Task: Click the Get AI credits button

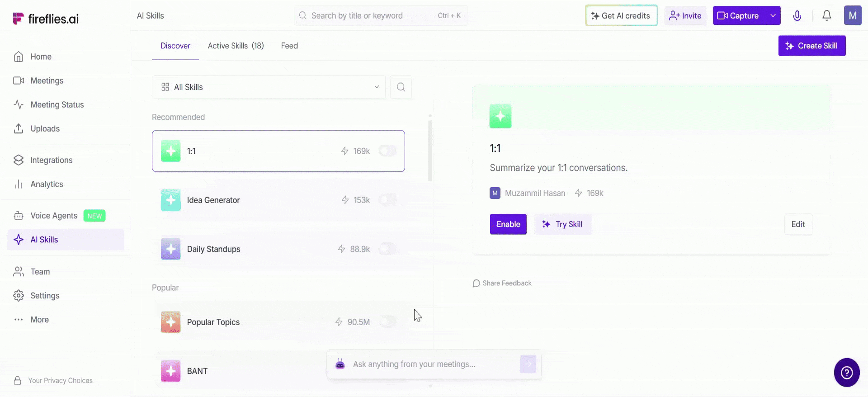Action: [621, 15]
